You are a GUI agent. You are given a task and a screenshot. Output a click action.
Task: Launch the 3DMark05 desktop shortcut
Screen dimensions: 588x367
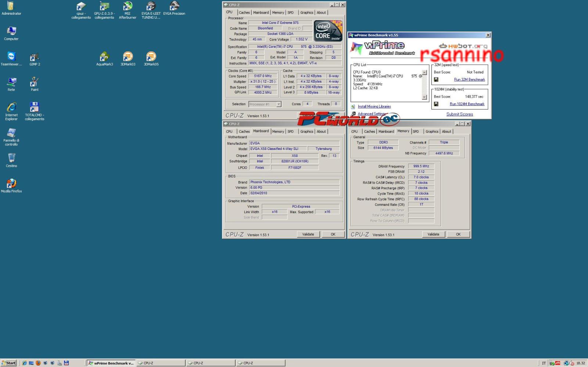[x=151, y=59]
